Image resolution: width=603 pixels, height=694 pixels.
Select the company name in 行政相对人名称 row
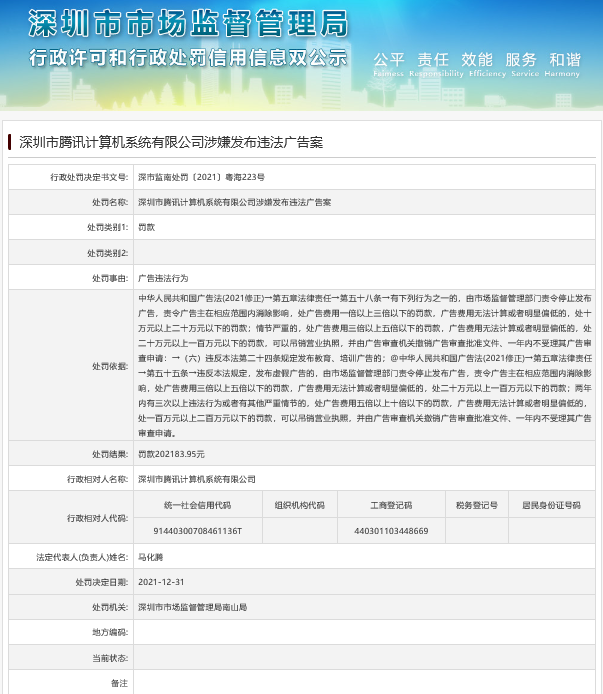197,479
